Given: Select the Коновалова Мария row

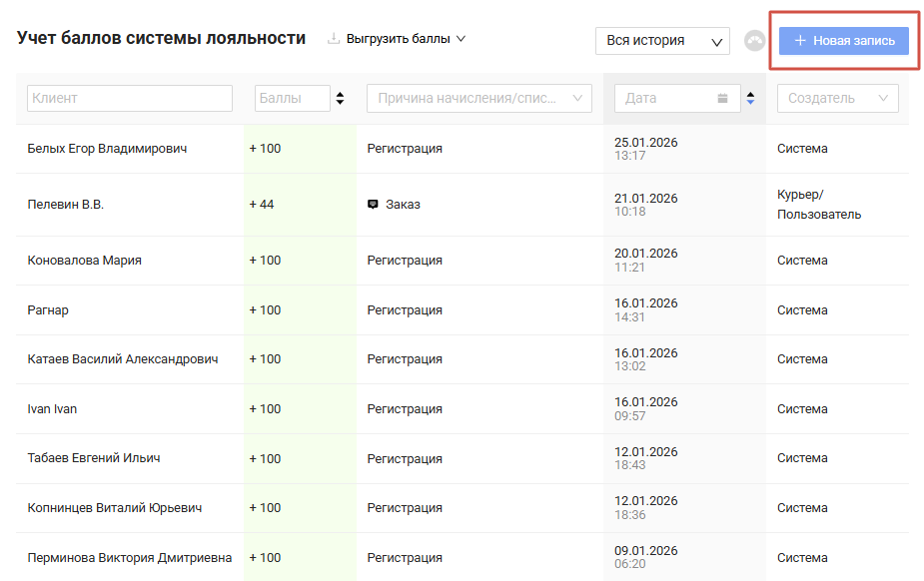Looking at the screenshot, I should [x=84, y=261].
